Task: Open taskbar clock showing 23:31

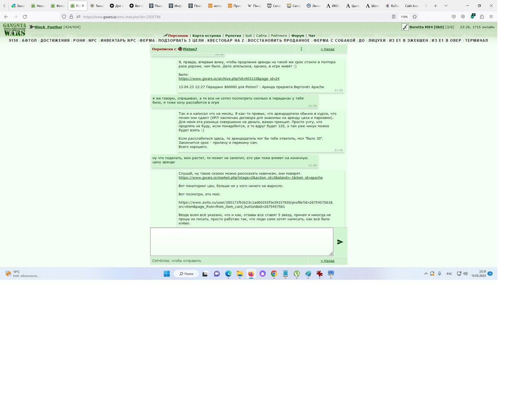Action: (x=478, y=274)
